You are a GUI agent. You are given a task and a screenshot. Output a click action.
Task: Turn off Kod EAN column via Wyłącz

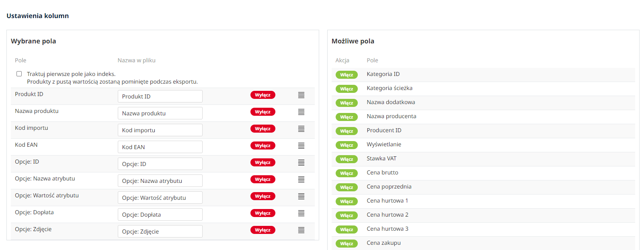pos(263,146)
